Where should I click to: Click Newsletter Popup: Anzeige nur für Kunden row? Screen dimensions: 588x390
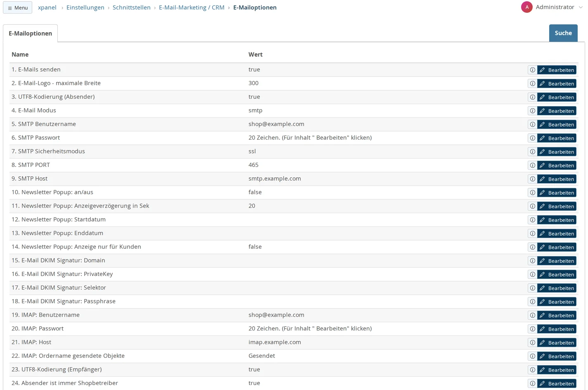[294, 247]
